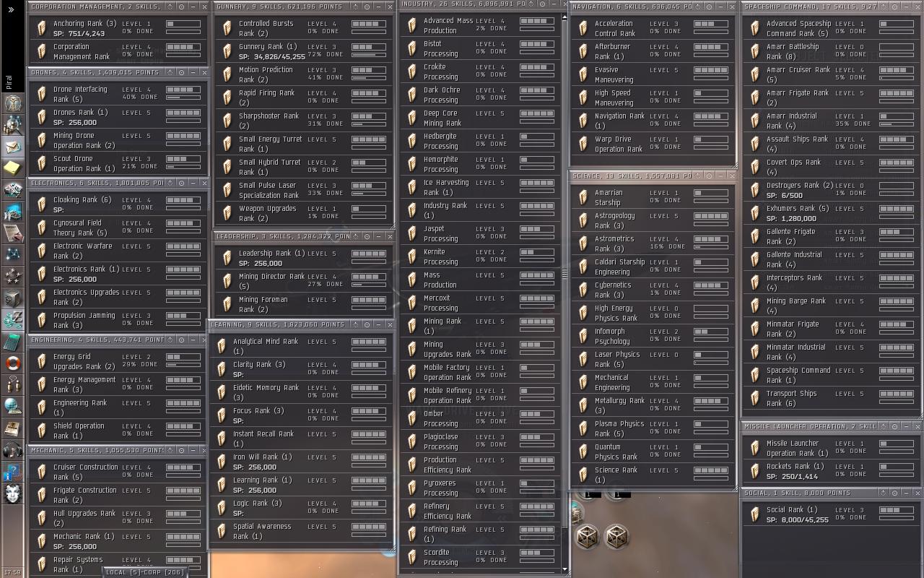Toggle pin on Electronics window
This screenshot has width=924, height=578.
tap(170, 184)
